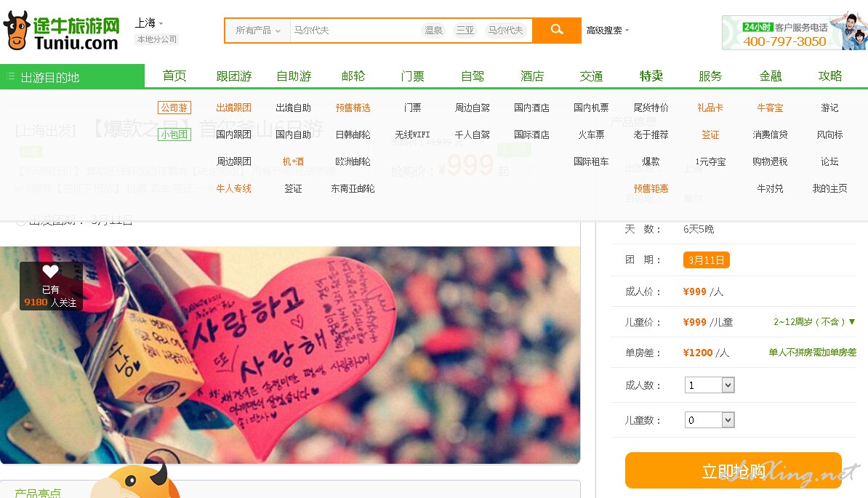The image size is (868, 498).
Task: Open 消费信贷 in the submenu
Action: (770, 134)
